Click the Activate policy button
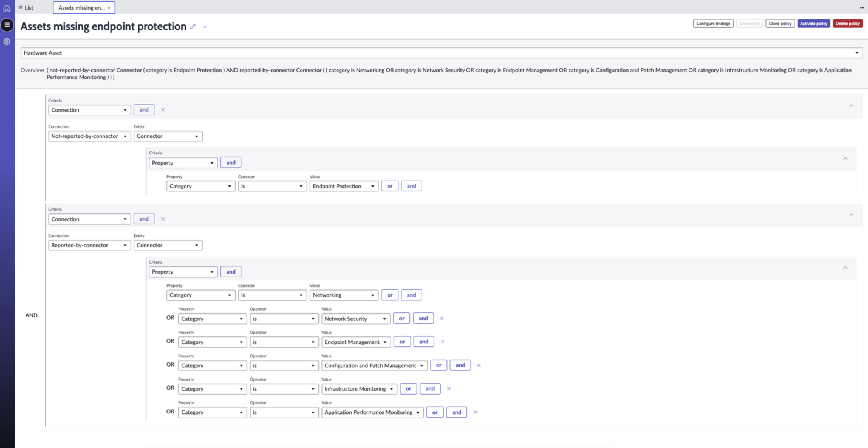This screenshot has height=448, width=868. click(x=813, y=24)
